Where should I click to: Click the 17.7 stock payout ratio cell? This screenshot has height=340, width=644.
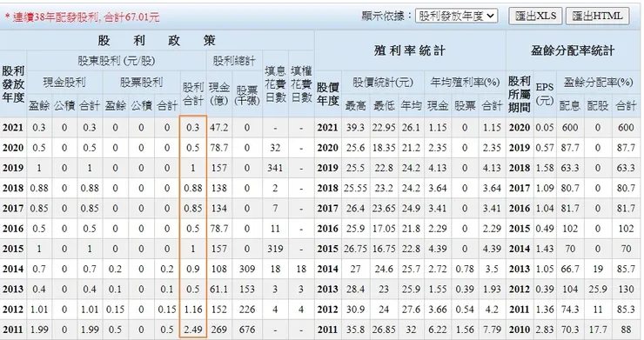coord(598,330)
